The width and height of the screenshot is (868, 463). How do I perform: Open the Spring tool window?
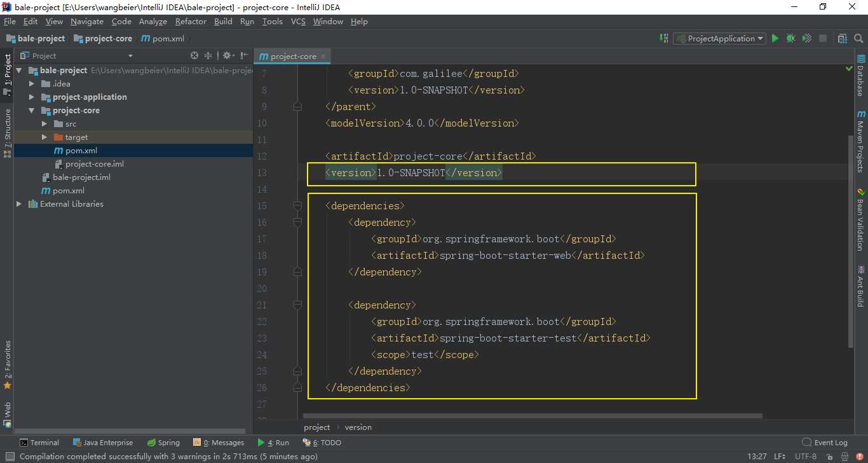click(x=163, y=443)
